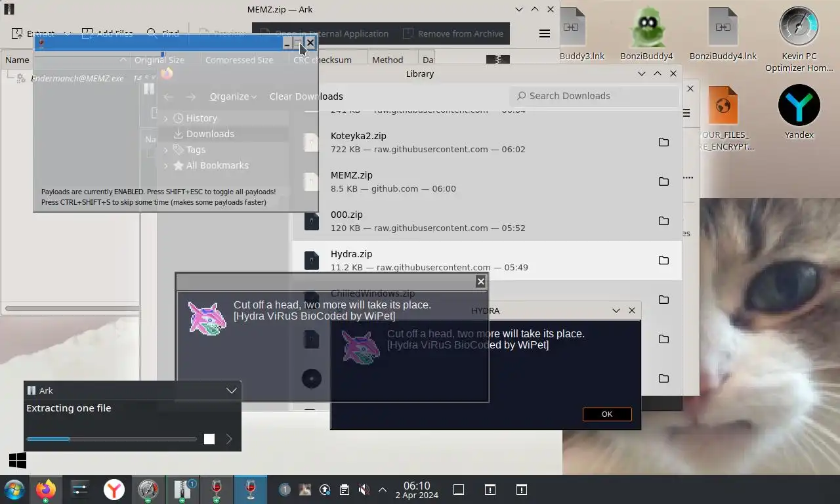Image resolution: width=840 pixels, height=504 pixels.
Task: Toggle the muted volume tray icon
Action: pos(364,490)
